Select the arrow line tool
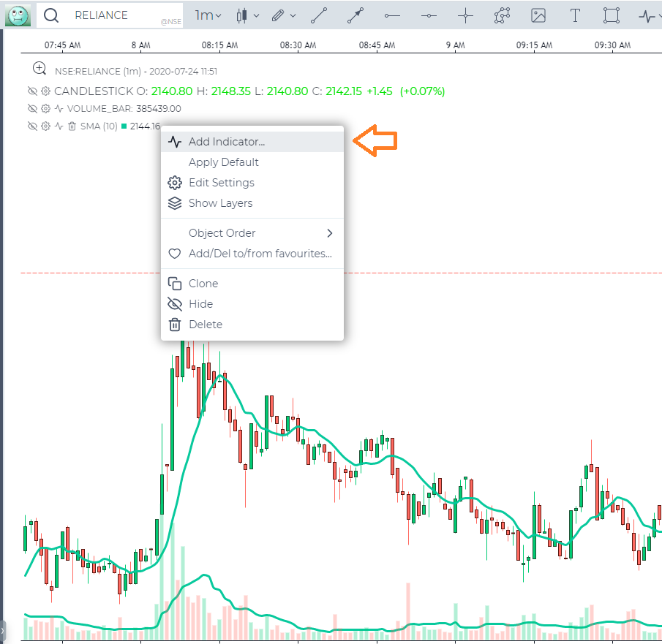This screenshot has height=644, width=662. pos(356,15)
